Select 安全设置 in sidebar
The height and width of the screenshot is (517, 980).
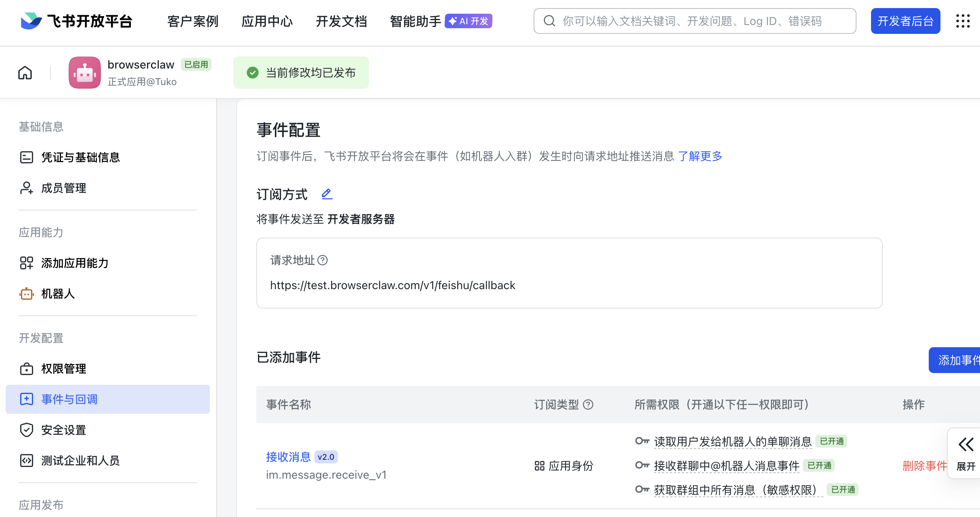(x=108, y=430)
